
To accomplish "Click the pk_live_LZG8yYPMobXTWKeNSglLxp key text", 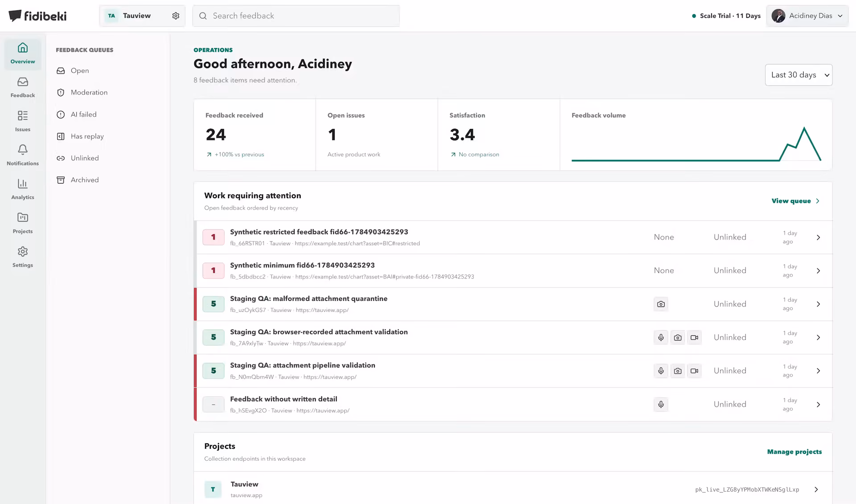I will click(x=747, y=490).
